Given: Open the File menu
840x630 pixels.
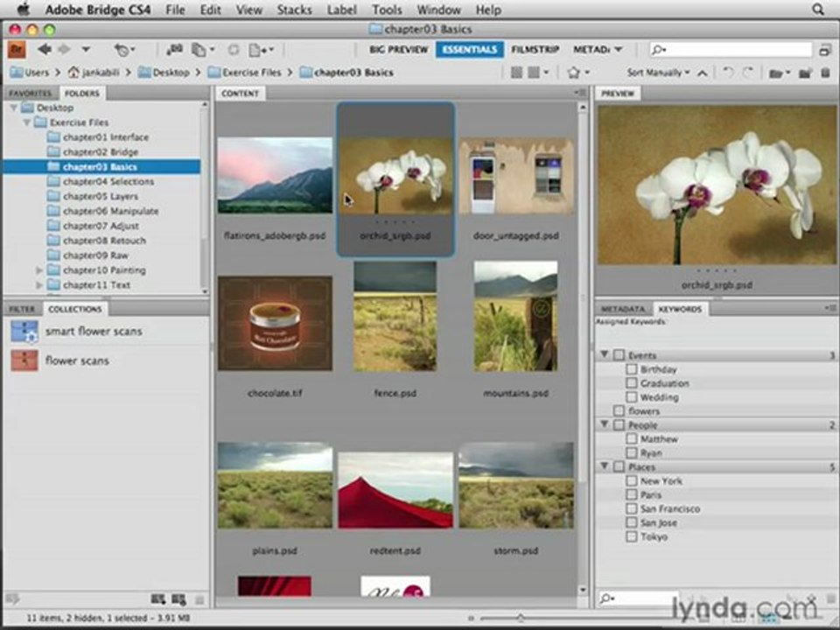Looking at the screenshot, I should coord(175,10).
